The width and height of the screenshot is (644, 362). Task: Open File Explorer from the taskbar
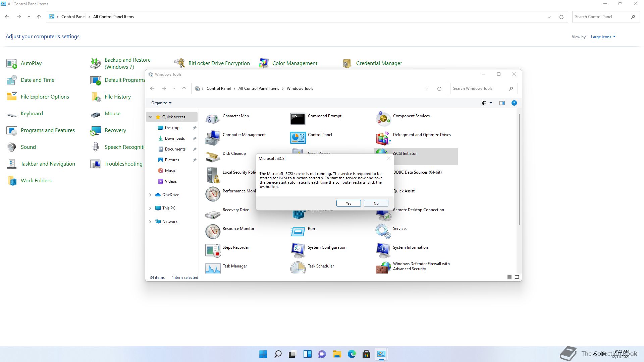(337, 354)
